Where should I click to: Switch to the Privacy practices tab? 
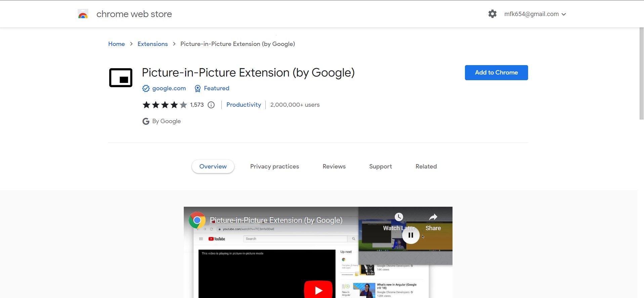click(274, 166)
